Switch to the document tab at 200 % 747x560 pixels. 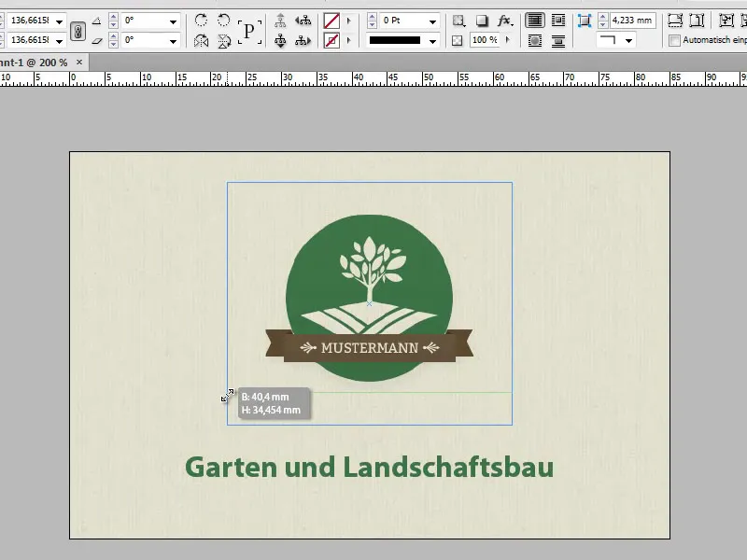[34, 63]
